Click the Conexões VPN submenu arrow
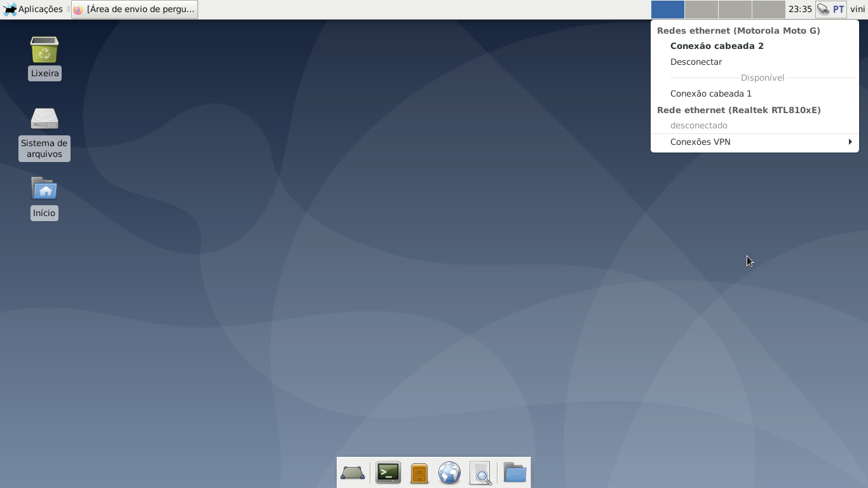 pos(850,142)
